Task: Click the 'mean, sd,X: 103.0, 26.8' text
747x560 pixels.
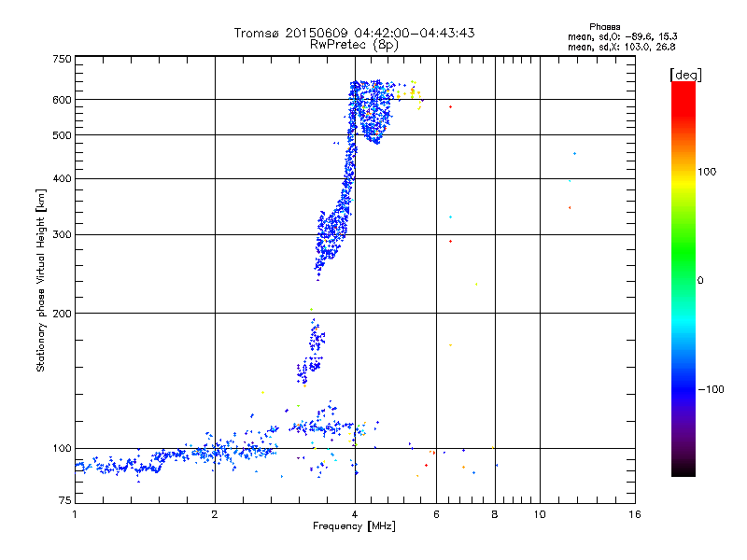Action: pyautogui.click(x=621, y=47)
